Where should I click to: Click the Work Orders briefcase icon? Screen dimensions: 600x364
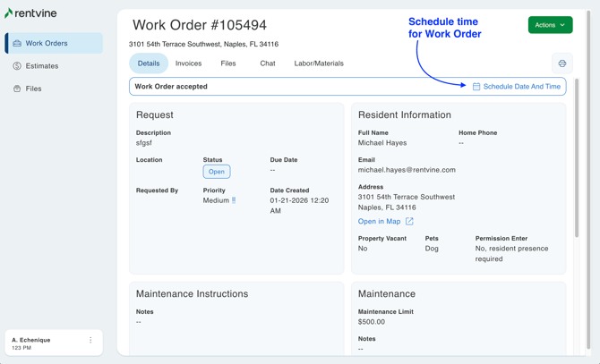coord(17,43)
